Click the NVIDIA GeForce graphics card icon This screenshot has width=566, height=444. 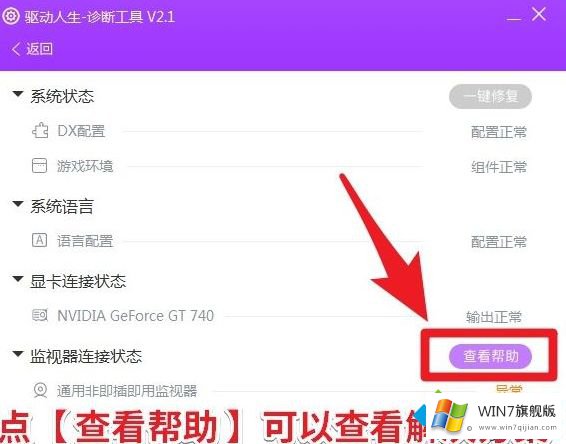[40, 315]
